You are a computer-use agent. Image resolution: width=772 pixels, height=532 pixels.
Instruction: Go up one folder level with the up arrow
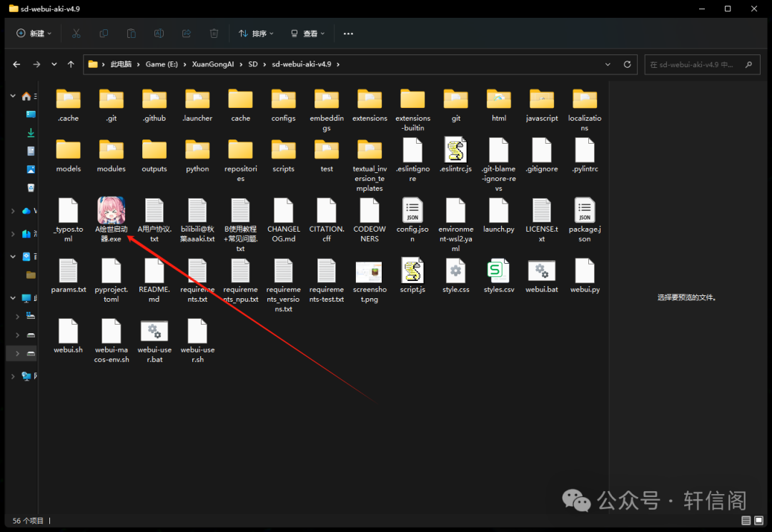click(x=71, y=64)
